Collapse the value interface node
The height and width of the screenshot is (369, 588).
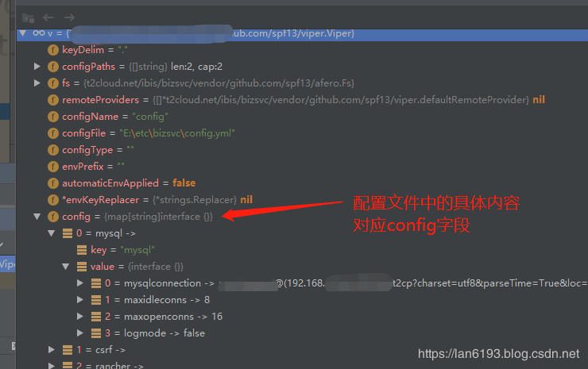(x=66, y=267)
